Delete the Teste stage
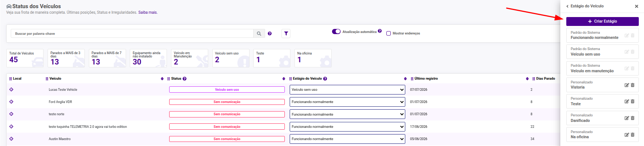644x146 pixels. pyautogui.click(x=632, y=101)
